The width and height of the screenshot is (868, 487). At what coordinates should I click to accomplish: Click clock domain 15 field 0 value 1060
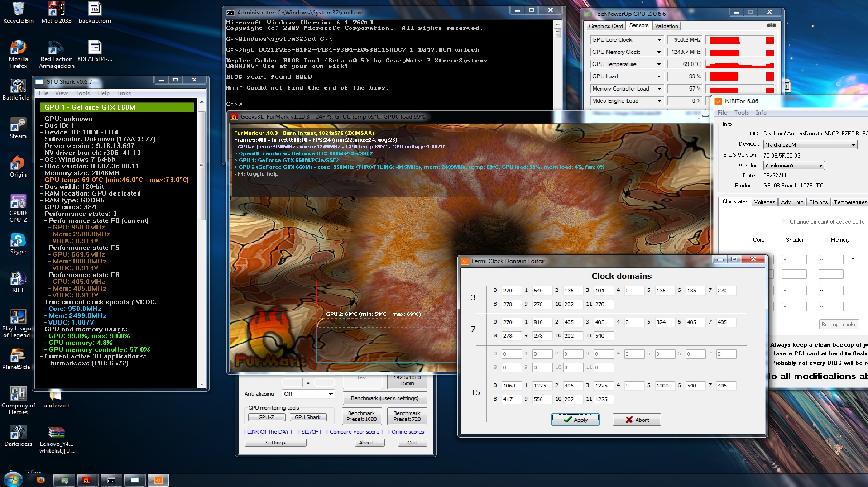(x=511, y=386)
